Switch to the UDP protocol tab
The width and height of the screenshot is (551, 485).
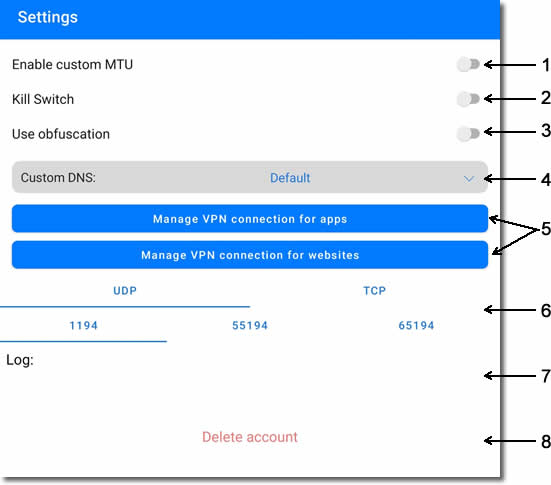[x=125, y=291]
